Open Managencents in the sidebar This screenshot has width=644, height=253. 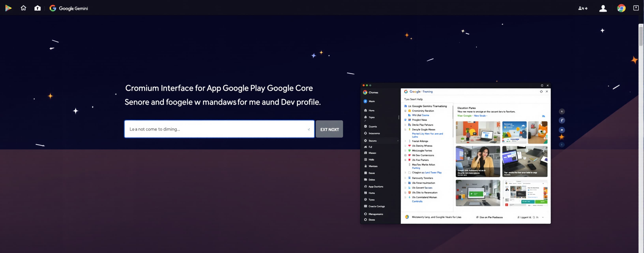coord(373,214)
